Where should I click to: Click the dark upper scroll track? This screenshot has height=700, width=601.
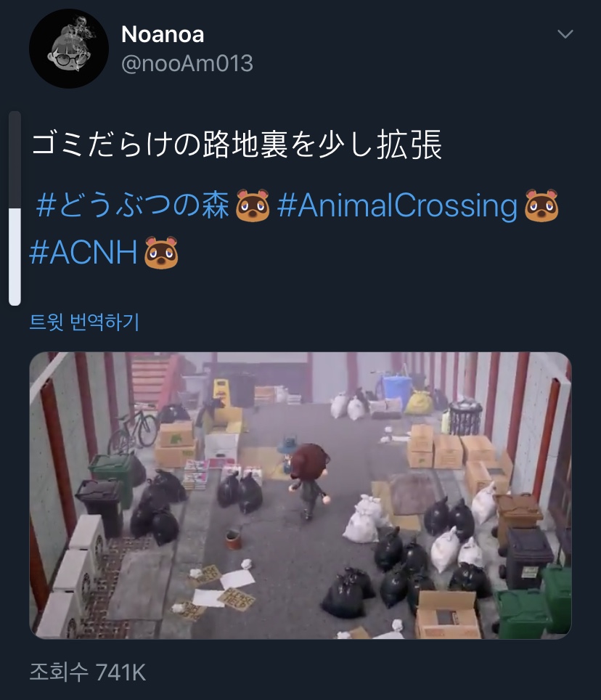point(15,159)
